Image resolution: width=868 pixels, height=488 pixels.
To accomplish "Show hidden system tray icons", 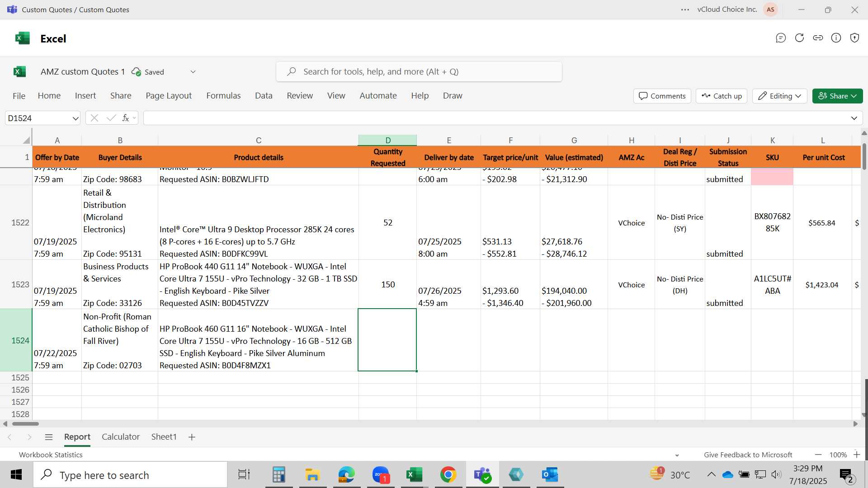I will coord(711,474).
